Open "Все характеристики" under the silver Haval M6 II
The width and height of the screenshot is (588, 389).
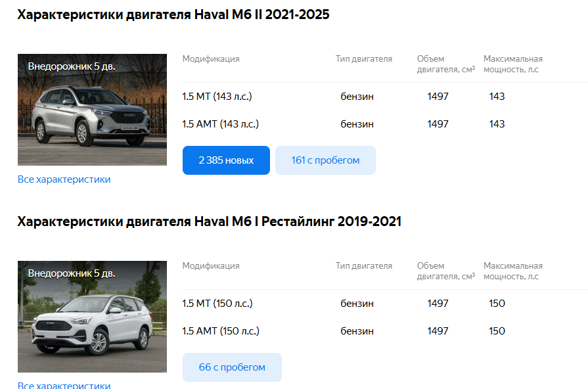64,179
